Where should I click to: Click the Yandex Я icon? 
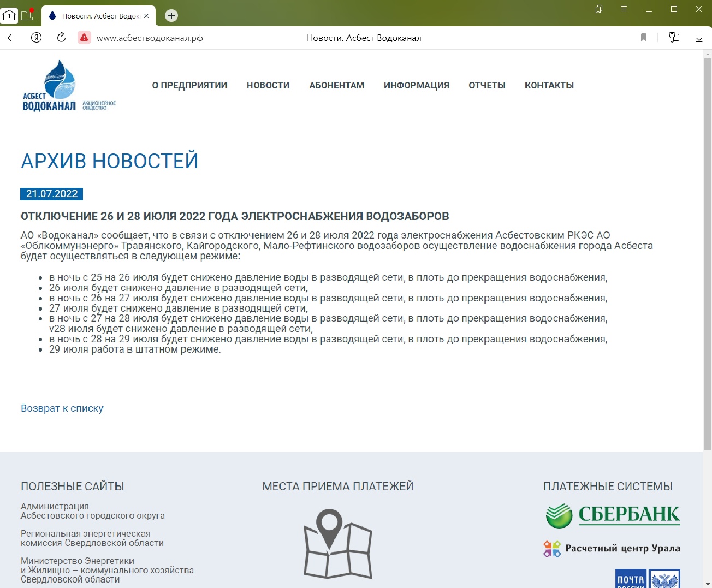(37, 38)
